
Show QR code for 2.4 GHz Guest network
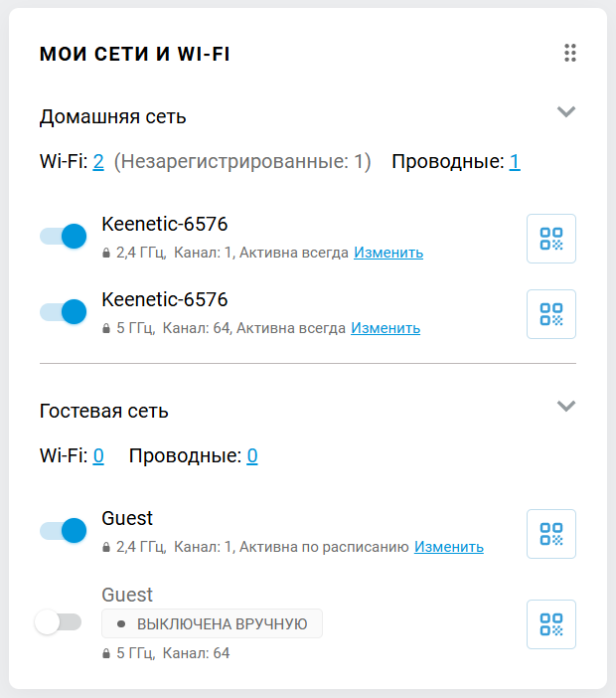point(550,534)
